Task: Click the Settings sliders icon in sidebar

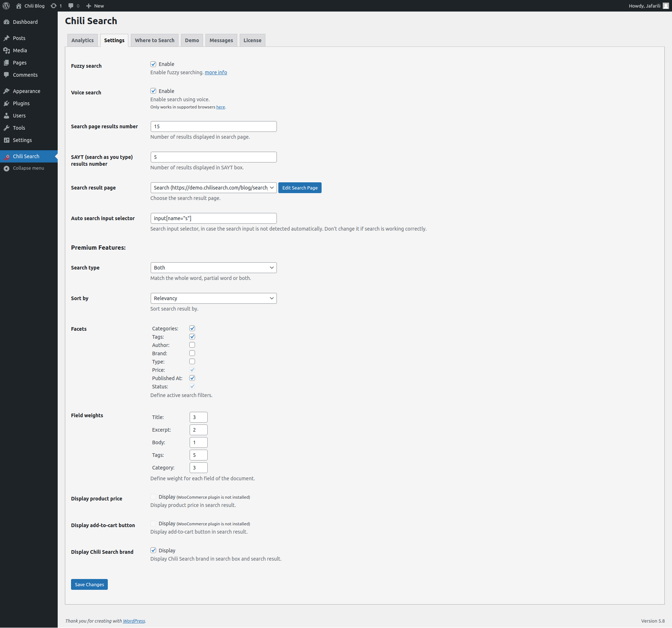Action: (6, 140)
